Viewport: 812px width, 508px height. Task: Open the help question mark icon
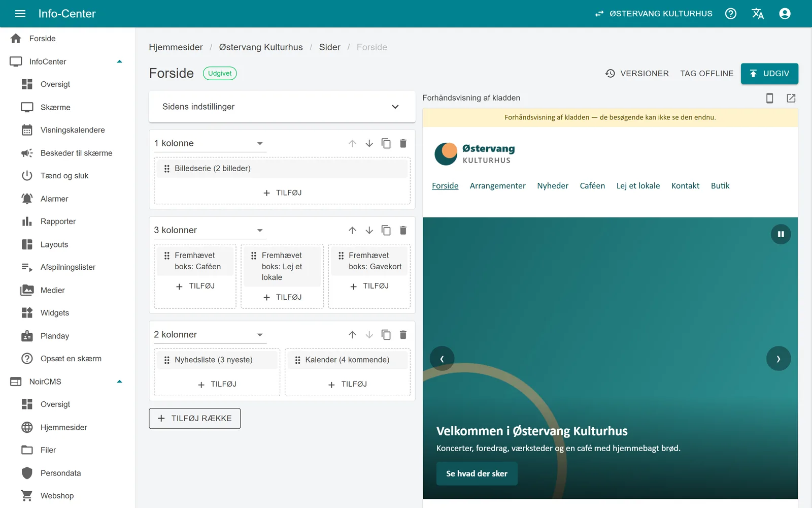click(x=731, y=14)
